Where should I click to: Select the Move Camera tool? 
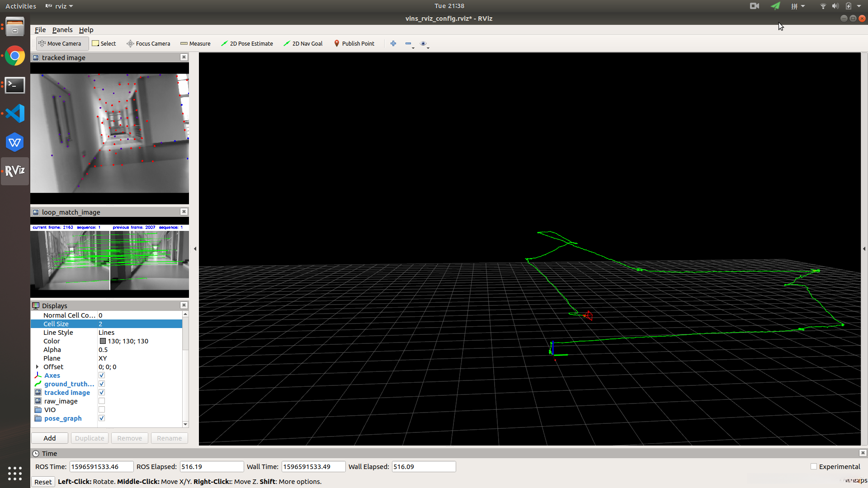(x=60, y=43)
